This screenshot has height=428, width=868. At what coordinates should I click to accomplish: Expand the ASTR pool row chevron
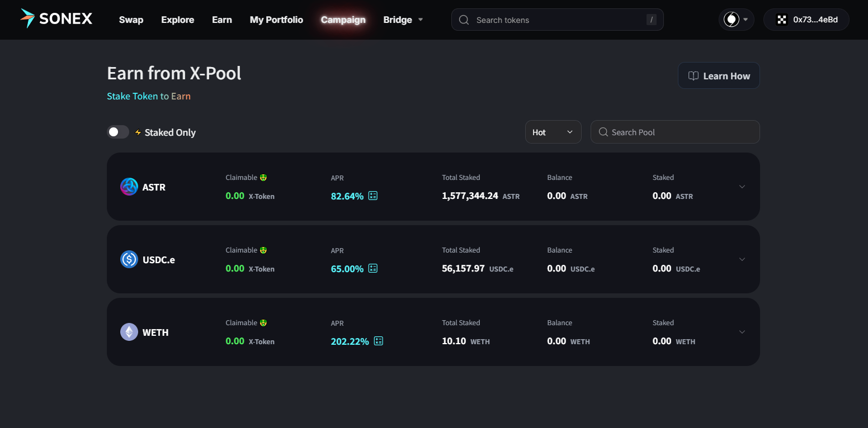(x=742, y=187)
